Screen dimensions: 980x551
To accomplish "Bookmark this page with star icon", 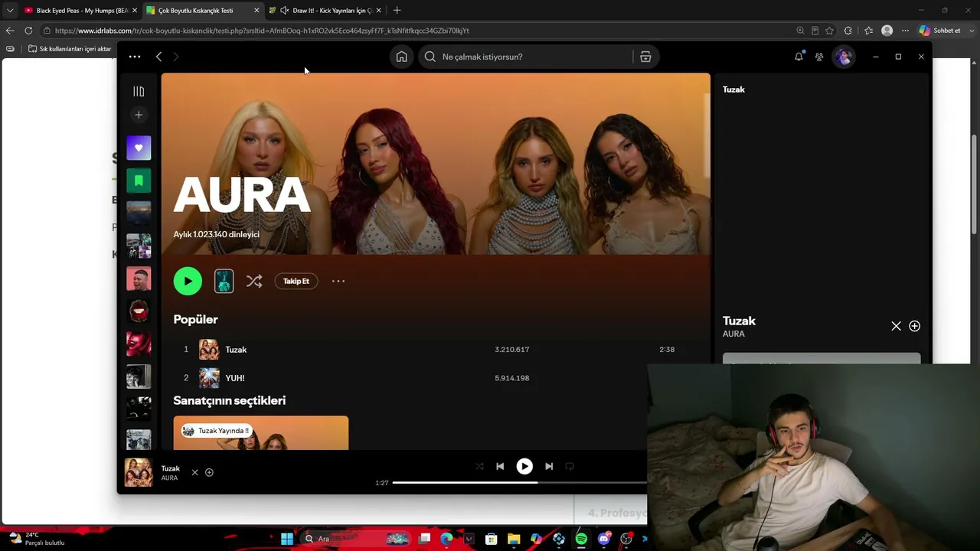I will [829, 31].
